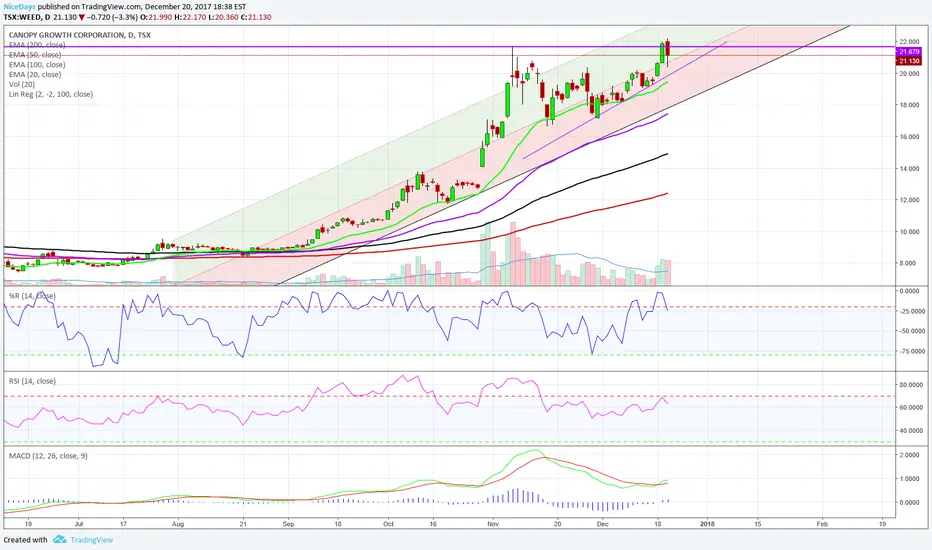Select the %R (14, close) pane label
Screen dimensions: 932x550
[x=32, y=296]
